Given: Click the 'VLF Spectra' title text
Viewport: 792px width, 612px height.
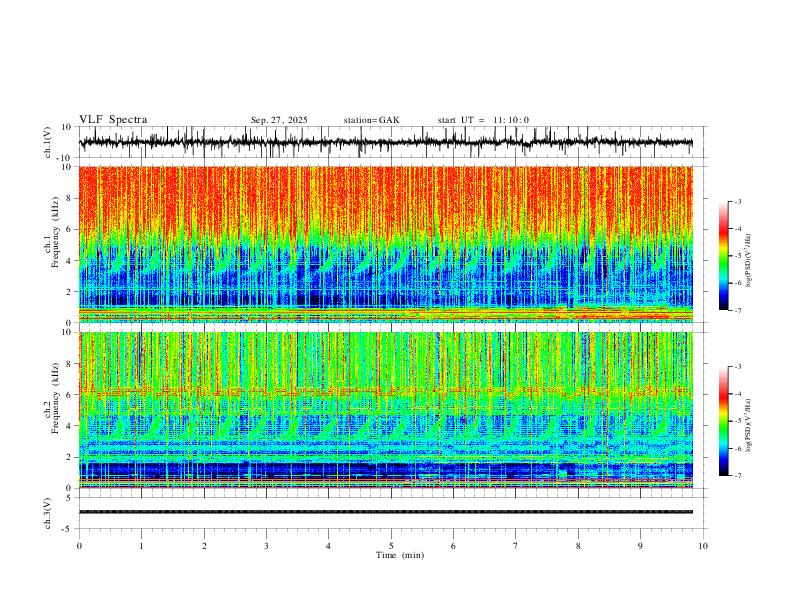Looking at the screenshot, I should [x=113, y=120].
